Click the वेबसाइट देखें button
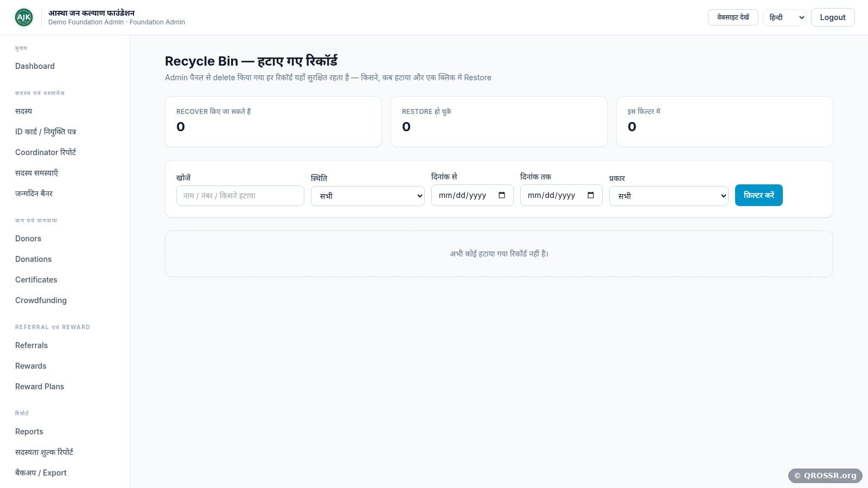 coord(733,17)
